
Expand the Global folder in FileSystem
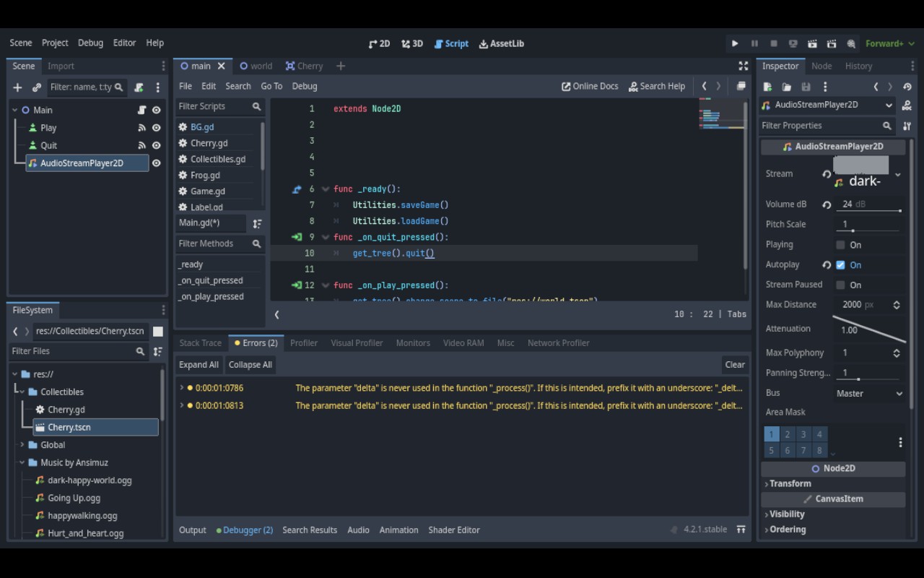(22, 445)
